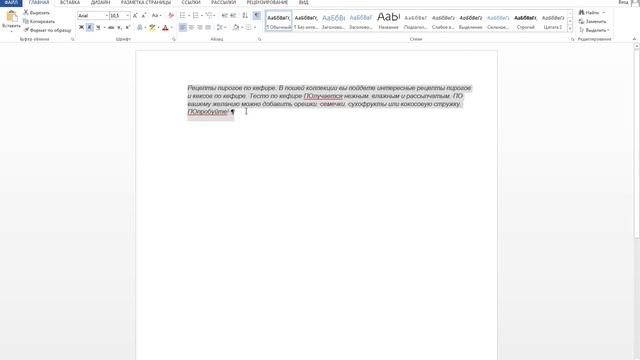Cut selection with Вырезать
This screenshot has width=640, height=360.
click(x=36, y=13)
